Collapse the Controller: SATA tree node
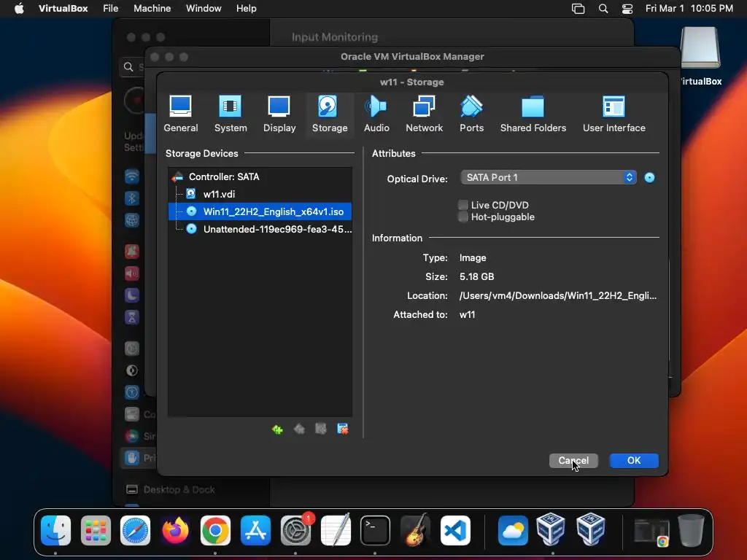The height and width of the screenshot is (560, 747). pyautogui.click(x=177, y=177)
